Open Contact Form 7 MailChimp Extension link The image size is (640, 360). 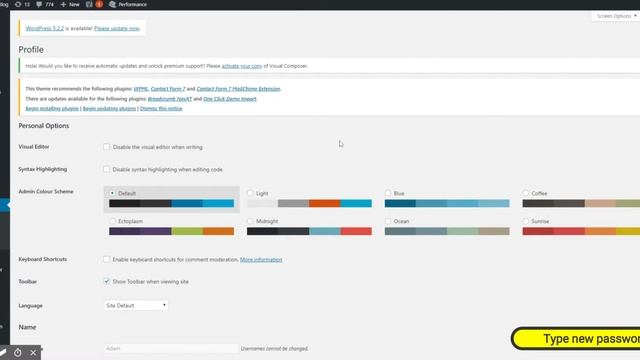tap(238, 89)
